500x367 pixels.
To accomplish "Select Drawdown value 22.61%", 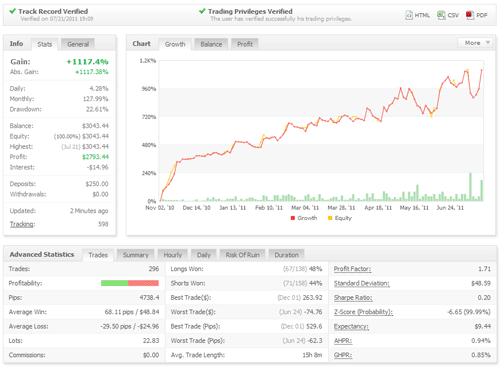I will (97, 109).
